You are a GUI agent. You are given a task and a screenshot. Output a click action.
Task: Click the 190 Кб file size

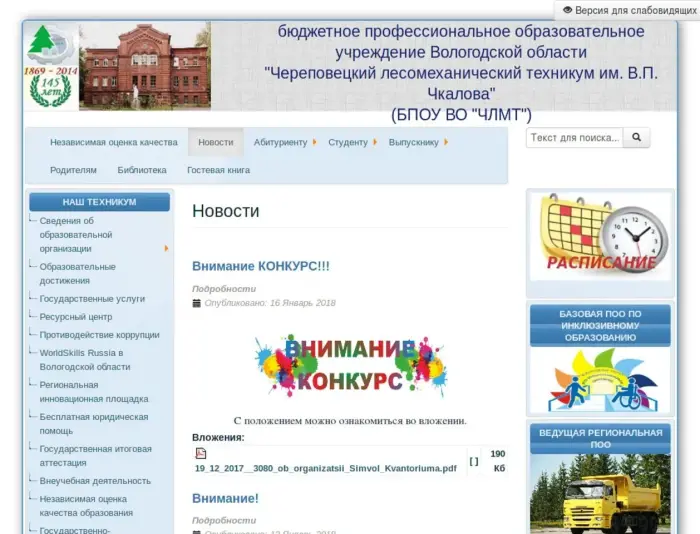[x=498, y=461]
